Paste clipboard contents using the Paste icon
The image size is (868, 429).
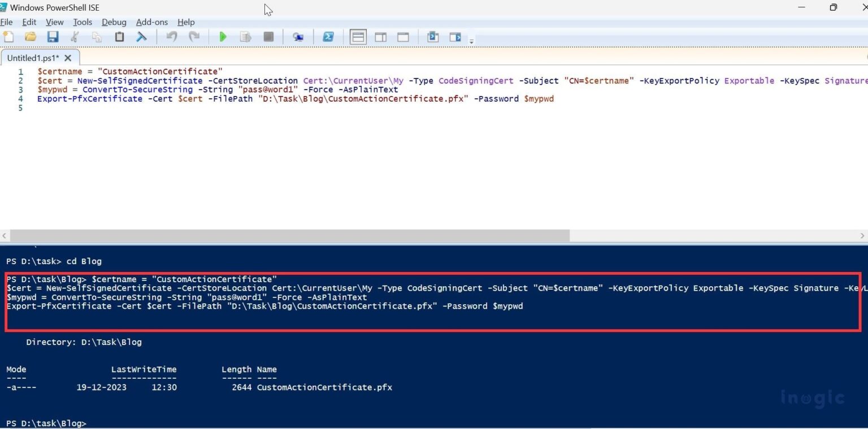(x=119, y=36)
